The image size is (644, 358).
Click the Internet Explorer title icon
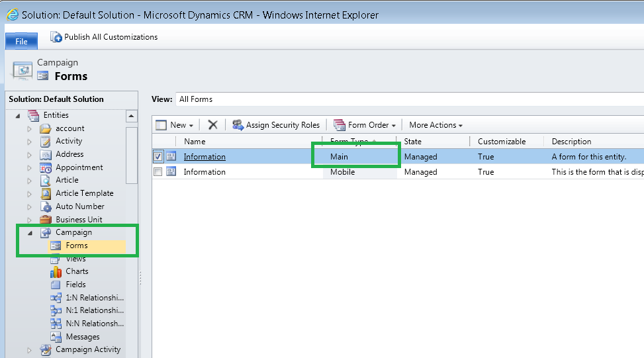tap(13, 15)
